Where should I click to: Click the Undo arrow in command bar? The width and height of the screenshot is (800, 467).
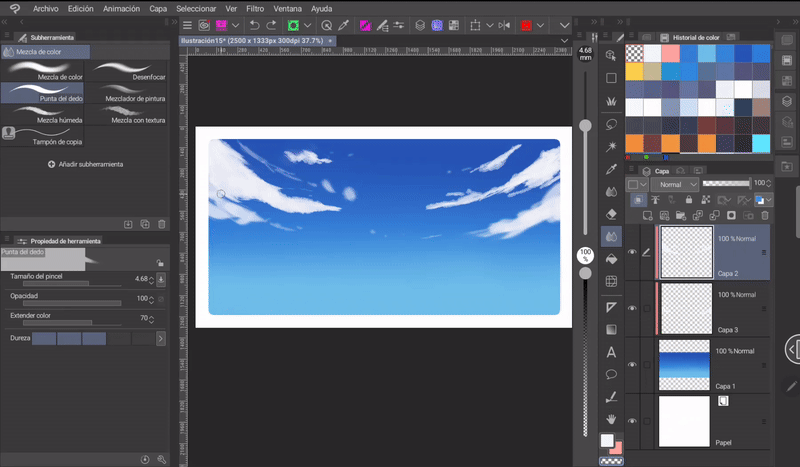[254, 25]
